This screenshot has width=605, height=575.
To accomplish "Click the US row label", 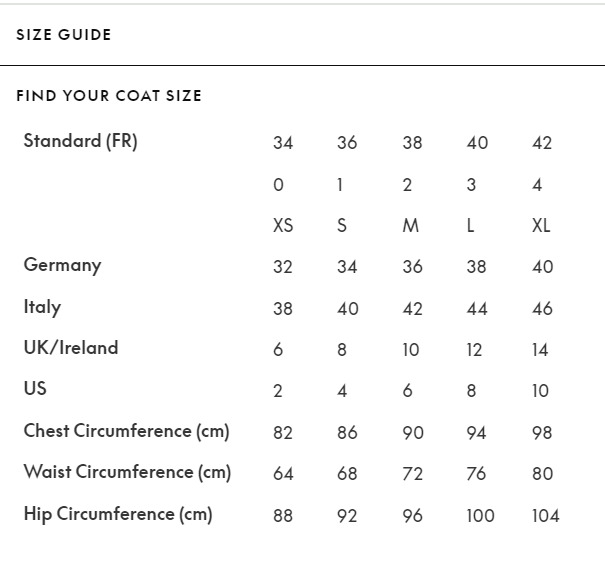I will 35,389.
